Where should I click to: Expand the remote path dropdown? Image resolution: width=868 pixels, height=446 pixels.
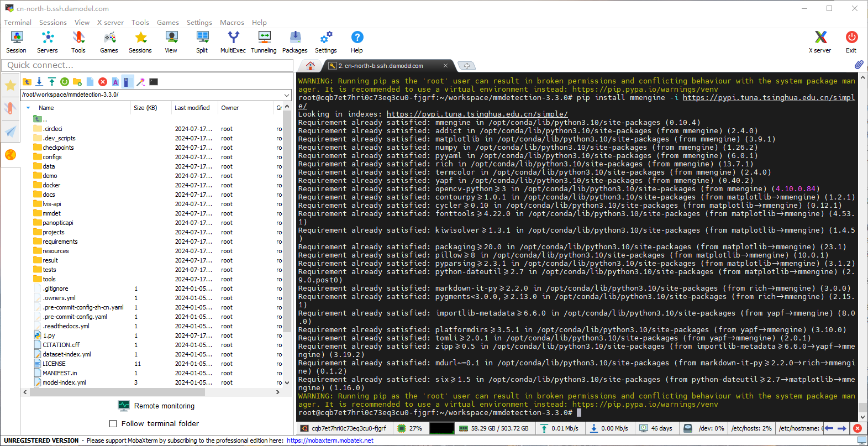tap(286, 95)
